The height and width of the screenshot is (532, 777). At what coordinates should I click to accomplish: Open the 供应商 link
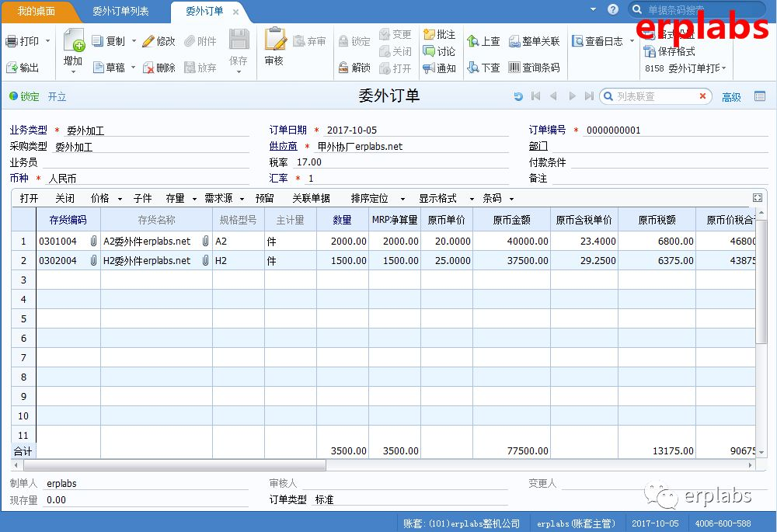[x=283, y=146]
